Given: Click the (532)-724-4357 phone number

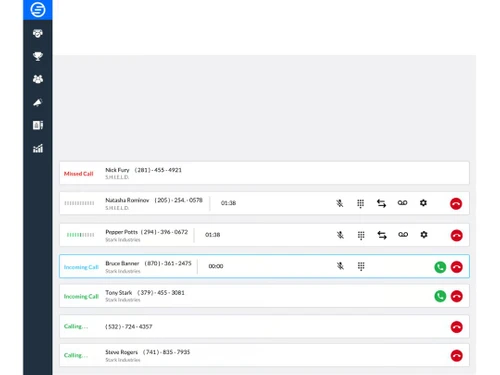Looking at the screenshot, I should [129, 327].
